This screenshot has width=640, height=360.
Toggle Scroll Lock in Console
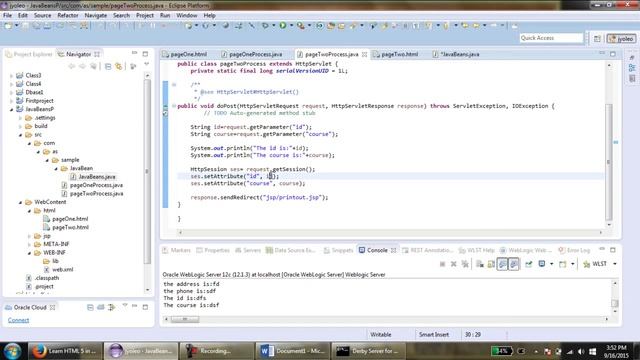pyautogui.click(x=491, y=264)
